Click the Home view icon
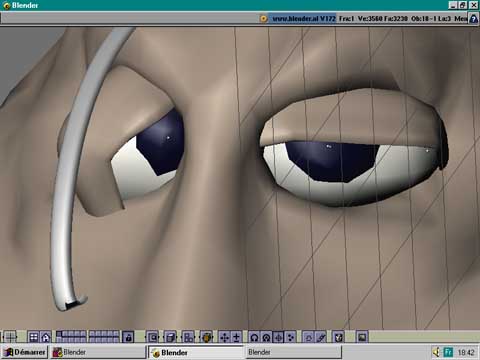480x360 pixels. click(x=46, y=337)
